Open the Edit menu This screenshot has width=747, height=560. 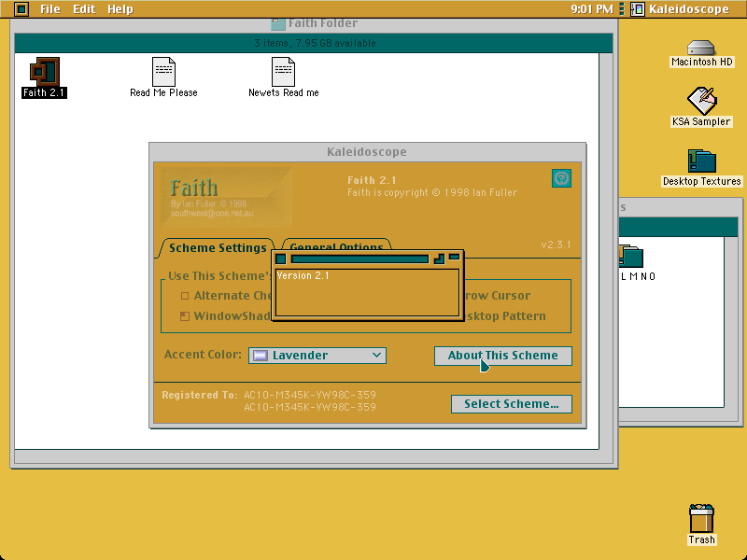(x=84, y=9)
